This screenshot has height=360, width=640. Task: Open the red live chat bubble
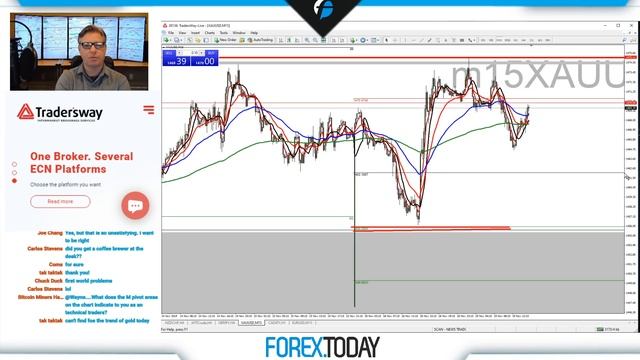point(135,205)
